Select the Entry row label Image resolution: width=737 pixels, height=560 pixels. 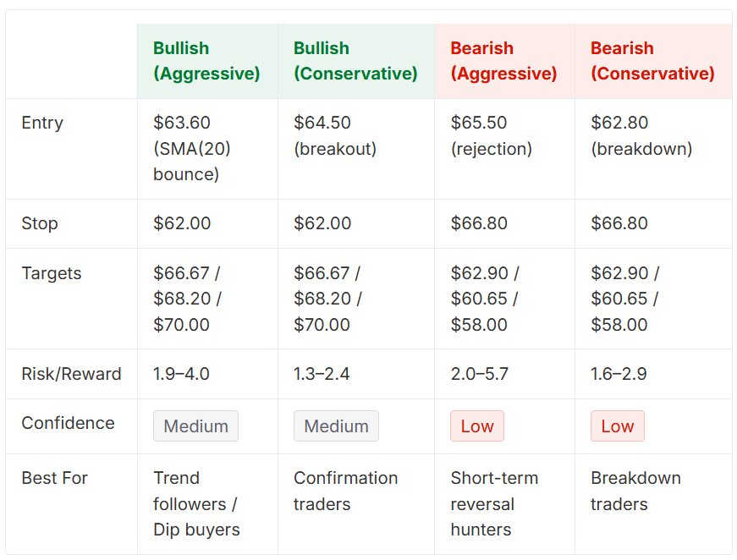pyautogui.click(x=42, y=123)
